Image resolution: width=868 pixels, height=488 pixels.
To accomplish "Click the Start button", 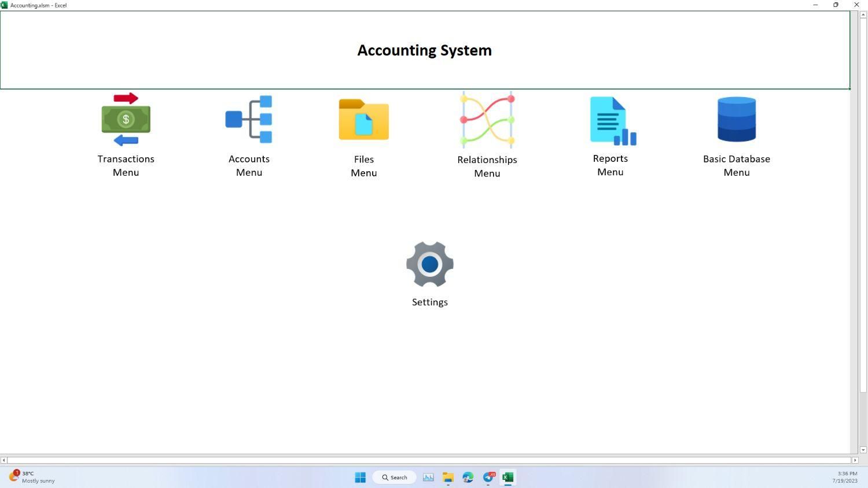I will tap(360, 477).
